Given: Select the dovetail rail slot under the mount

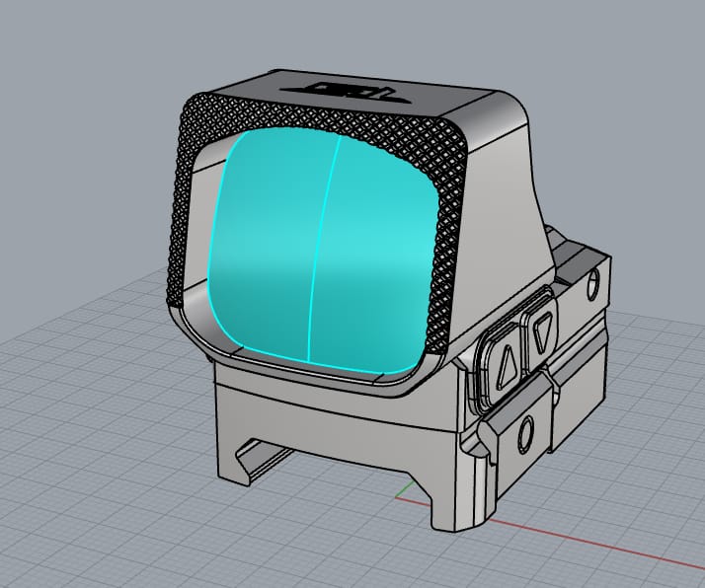Looking at the screenshot, I should pyautogui.click(x=263, y=458).
